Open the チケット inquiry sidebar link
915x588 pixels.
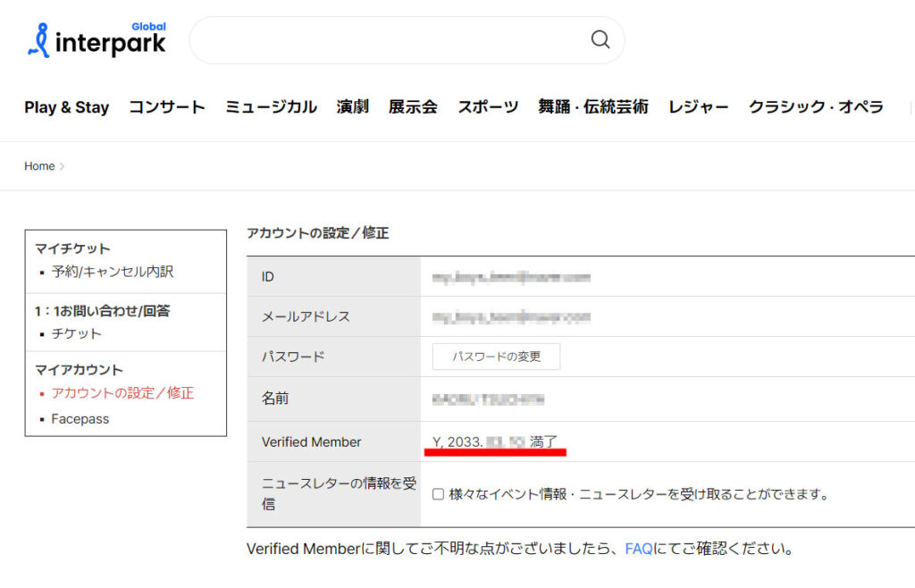(x=77, y=333)
